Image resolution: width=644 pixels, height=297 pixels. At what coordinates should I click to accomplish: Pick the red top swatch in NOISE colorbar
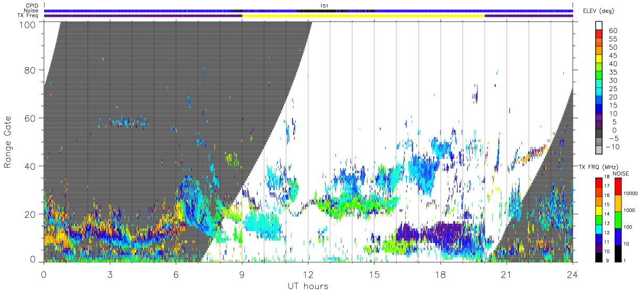(x=617, y=186)
